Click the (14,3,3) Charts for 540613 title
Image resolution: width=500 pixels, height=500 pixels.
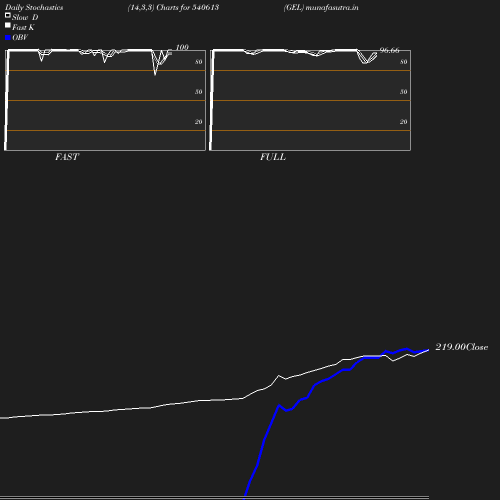point(173,7)
